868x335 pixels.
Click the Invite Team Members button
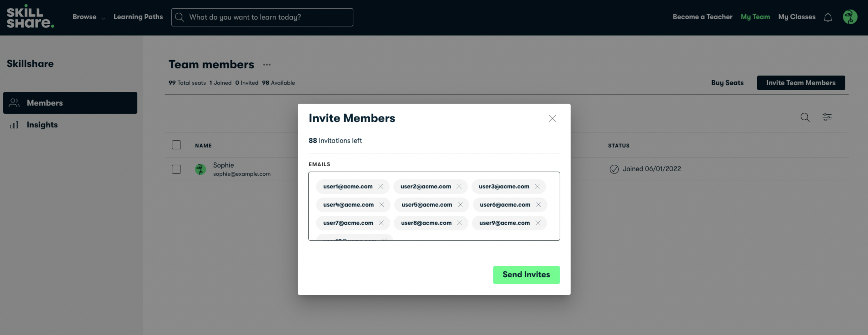point(801,83)
